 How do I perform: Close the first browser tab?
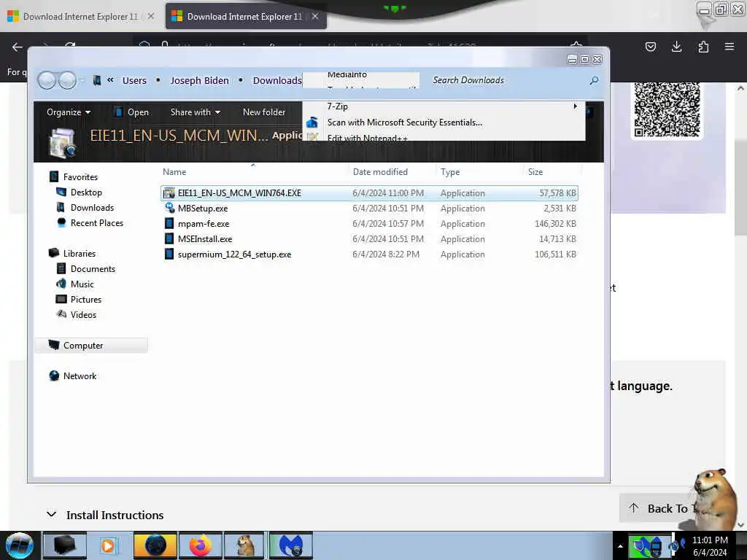150,16
